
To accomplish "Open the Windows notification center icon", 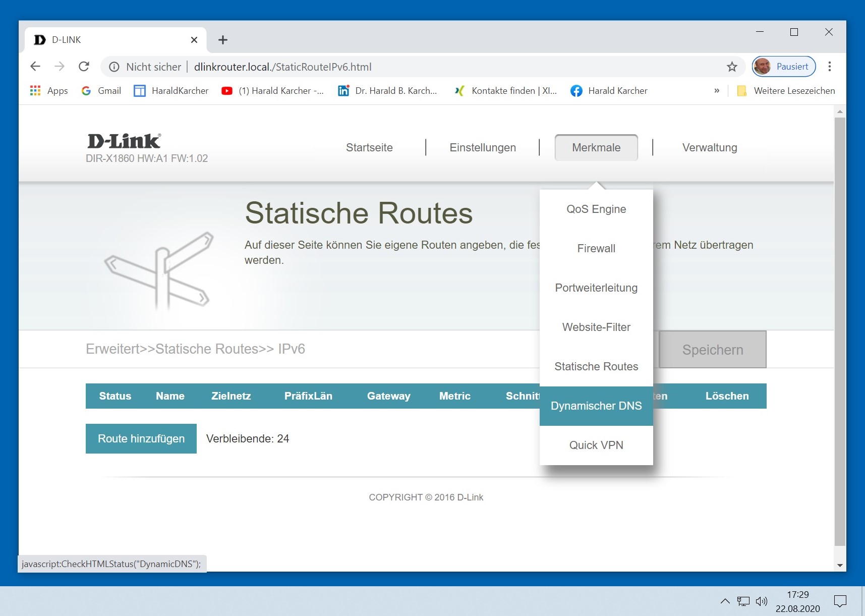I will (840, 601).
